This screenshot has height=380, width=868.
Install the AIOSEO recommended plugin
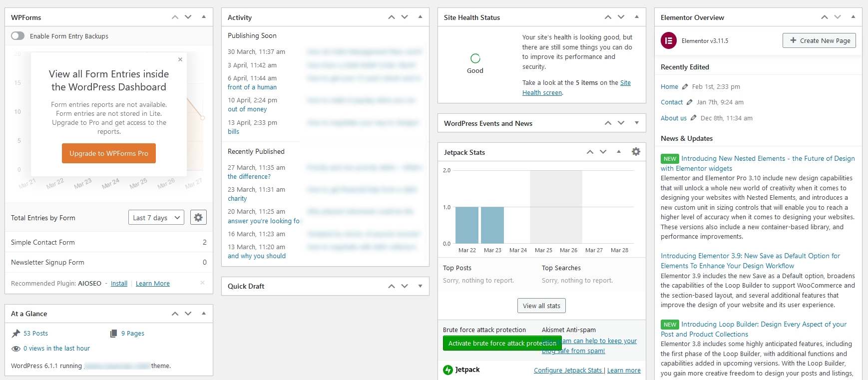tap(119, 283)
